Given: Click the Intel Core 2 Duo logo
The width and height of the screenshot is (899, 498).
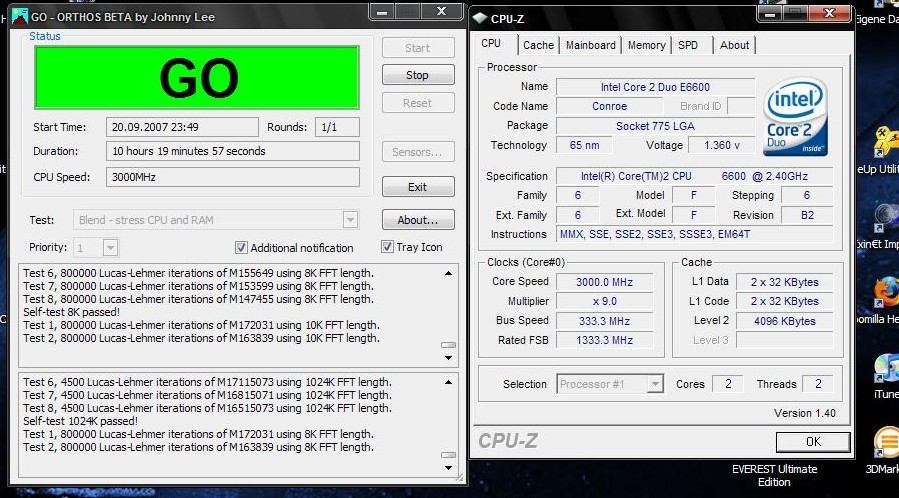Looking at the screenshot, I should click(795, 117).
